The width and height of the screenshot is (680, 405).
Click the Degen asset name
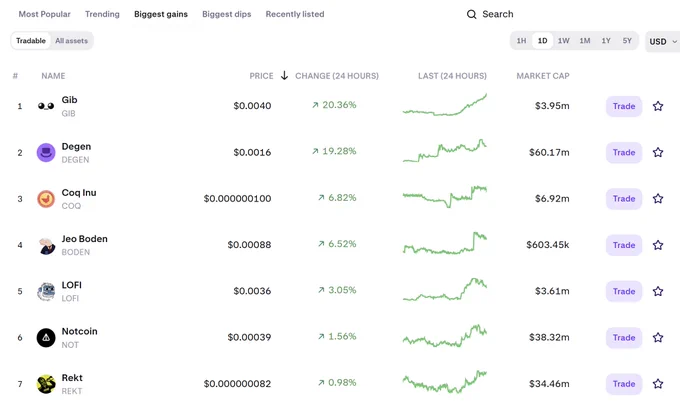(x=76, y=147)
